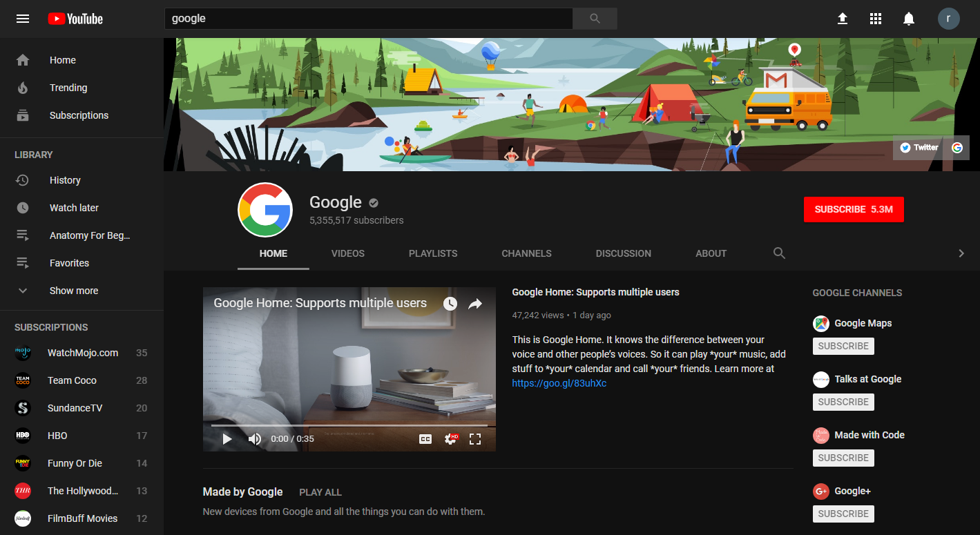The width and height of the screenshot is (980, 535).
Task: Search within the Google channel
Action: 779,253
